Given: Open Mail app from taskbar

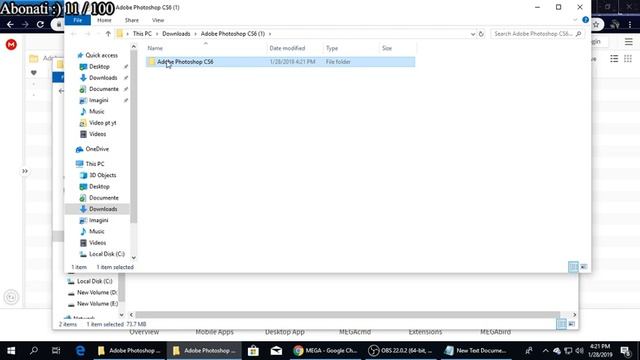Looking at the screenshot, I should (276, 351).
